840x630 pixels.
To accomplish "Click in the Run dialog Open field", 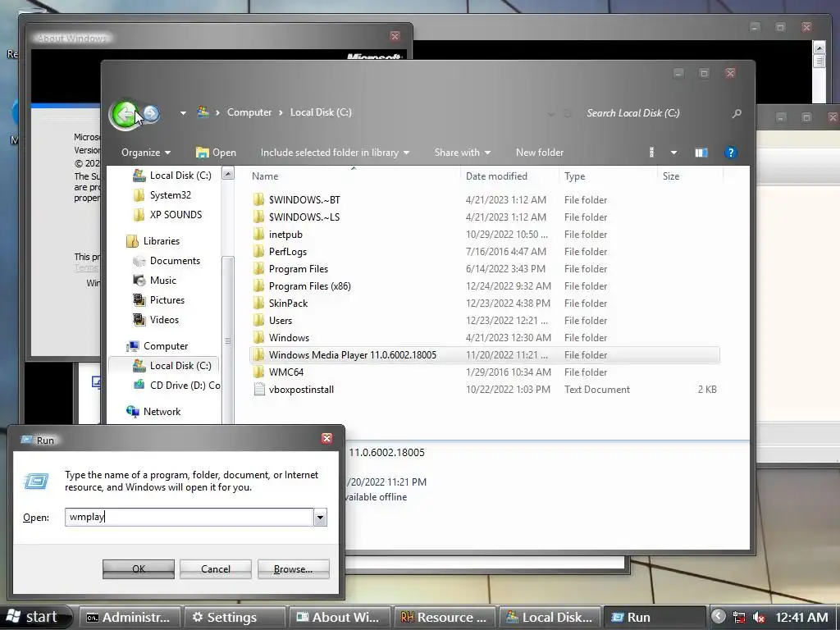I will tap(189, 517).
